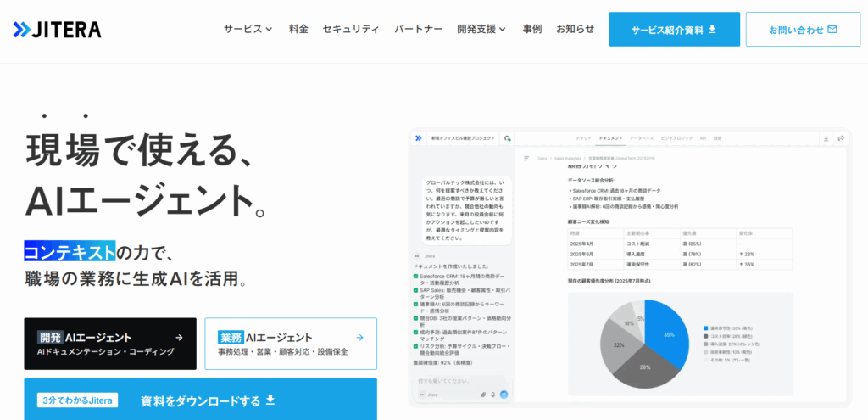
Task: Open the 業務 AIエージェント card
Action: [x=291, y=344]
